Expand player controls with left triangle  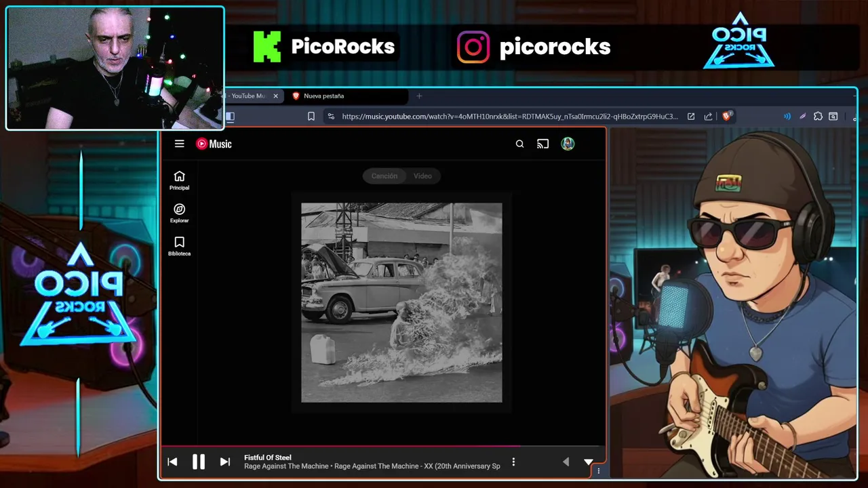566,462
